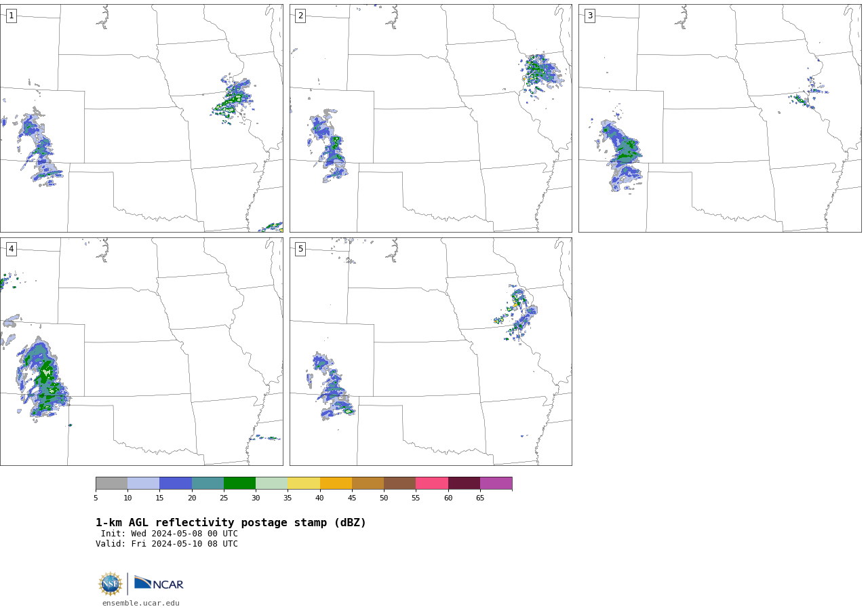Screen dimensions: 868x611
Task: Click the panel number label 3
Action: [589, 16]
